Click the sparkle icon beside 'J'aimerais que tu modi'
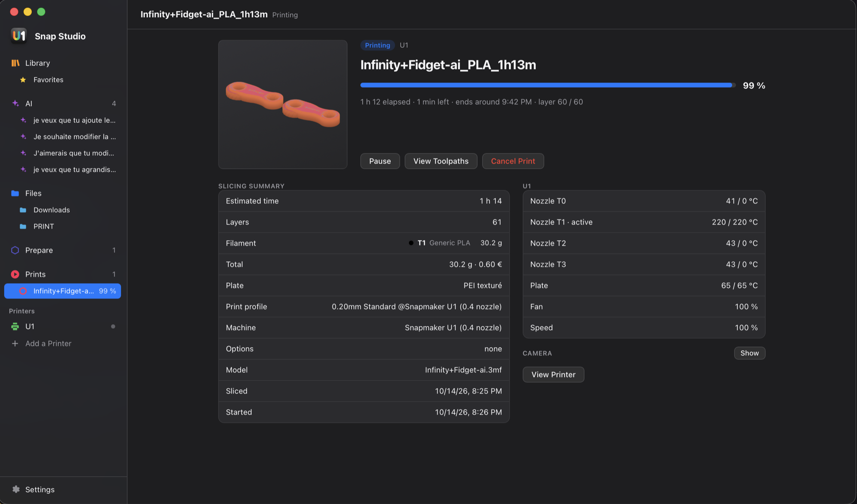The width and height of the screenshot is (857, 504). (24, 153)
